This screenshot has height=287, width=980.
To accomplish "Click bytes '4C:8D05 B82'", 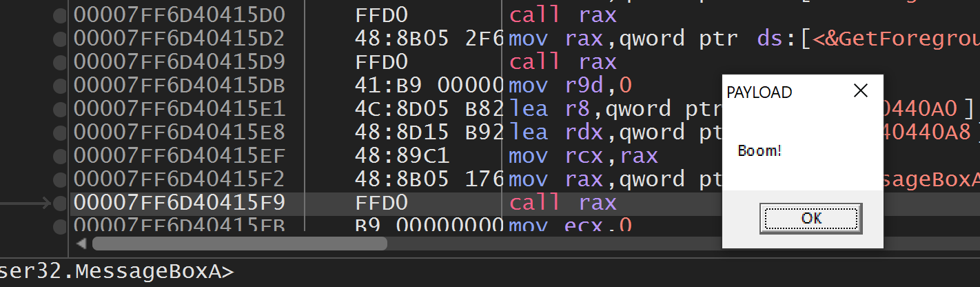I will (x=430, y=108).
